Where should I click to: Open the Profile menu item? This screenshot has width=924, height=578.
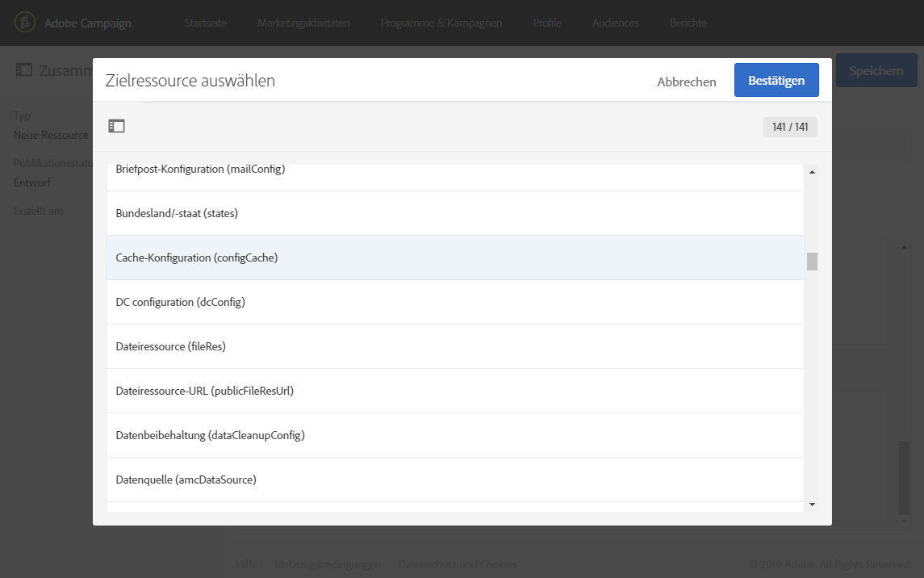(x=547, y=23)
